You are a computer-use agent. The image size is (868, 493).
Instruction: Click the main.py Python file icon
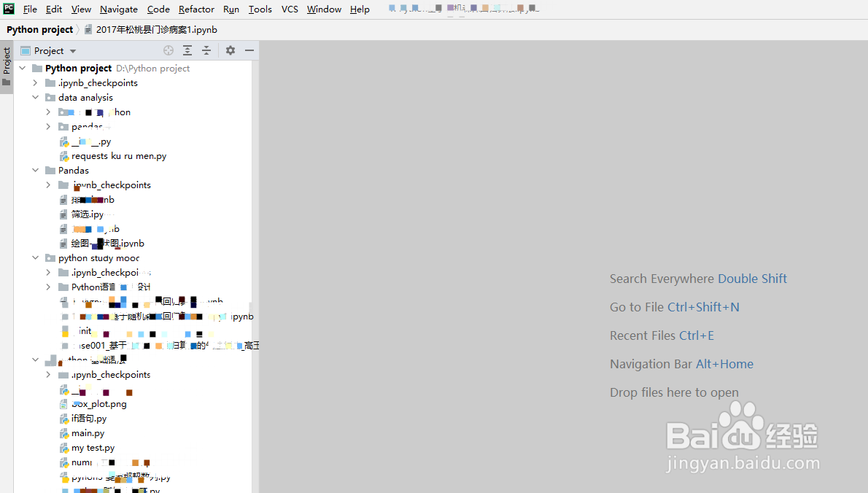point(64,433)
